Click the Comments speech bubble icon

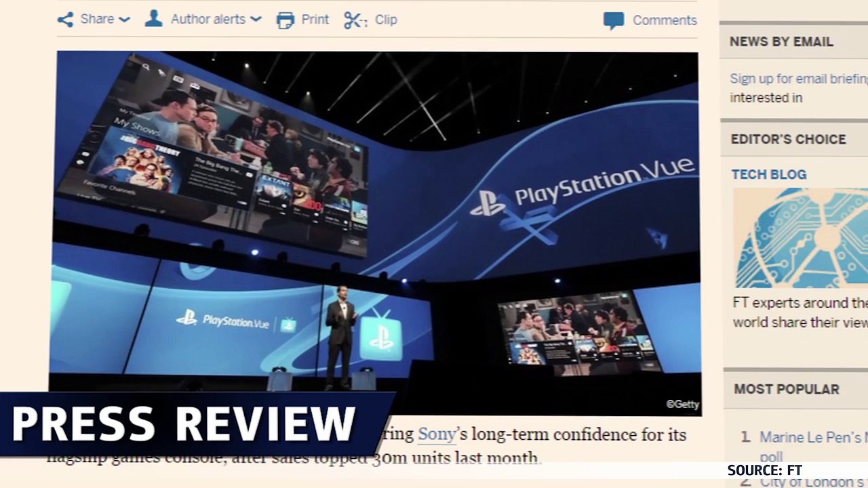click(614, 20)
